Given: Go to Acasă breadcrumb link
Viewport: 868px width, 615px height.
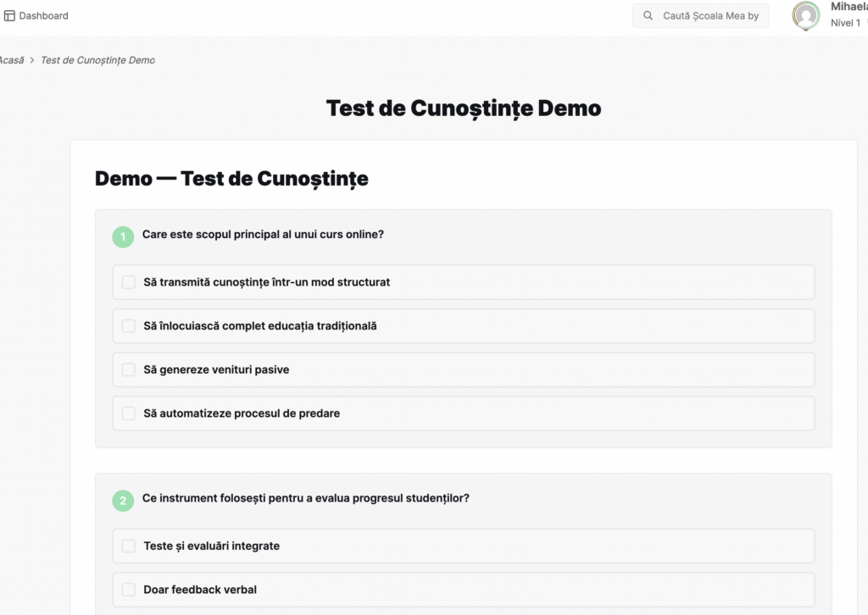Looking at the screenshot, I should pos(12,60).
